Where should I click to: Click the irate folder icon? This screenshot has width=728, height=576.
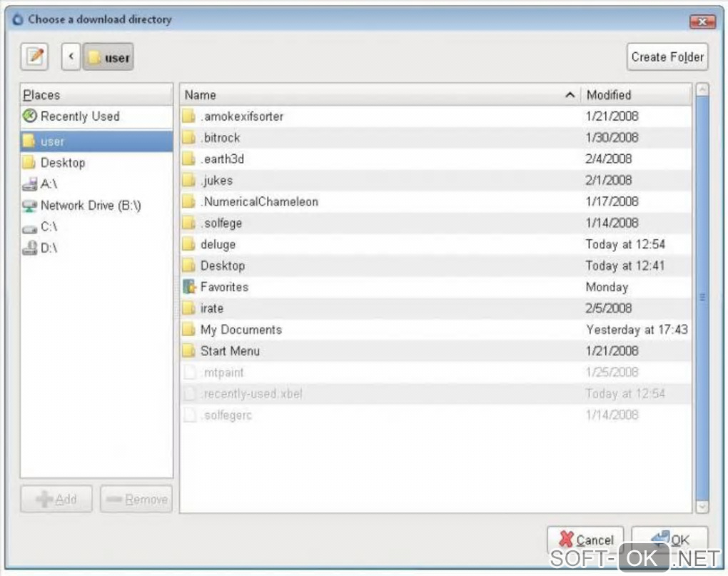click(188, 308)
